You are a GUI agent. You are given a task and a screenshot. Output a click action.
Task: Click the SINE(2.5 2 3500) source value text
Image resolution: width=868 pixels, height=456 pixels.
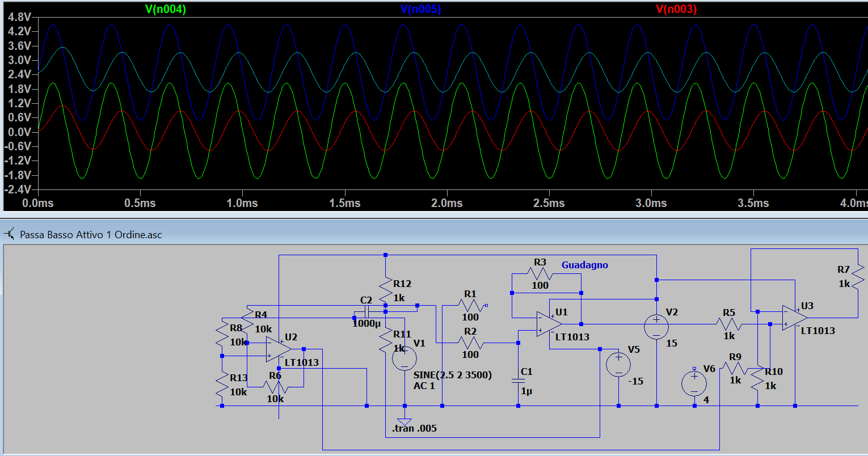tap(452, 375)
